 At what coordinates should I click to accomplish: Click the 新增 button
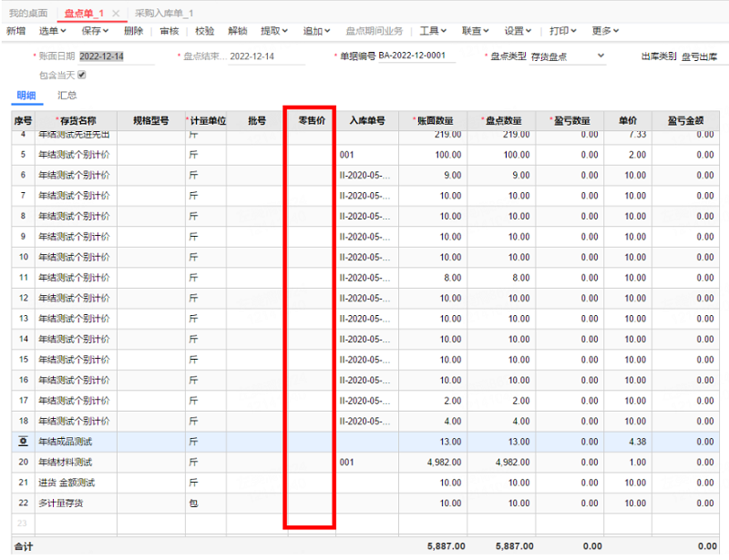click(x=15, y=31)
